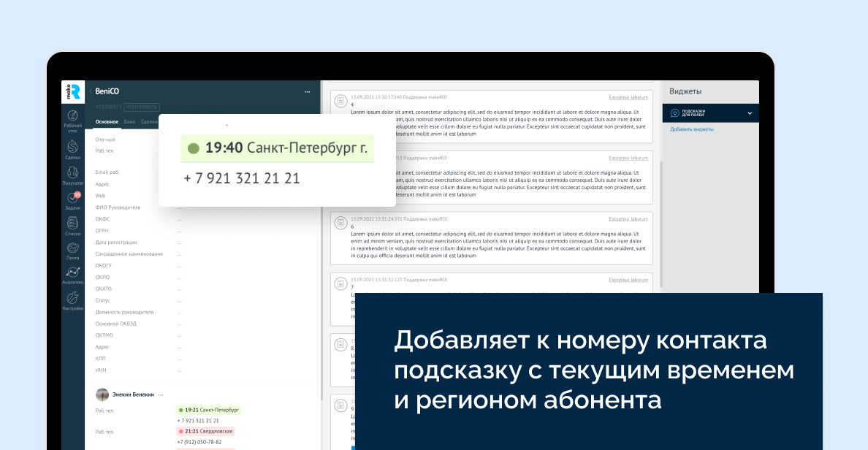Click the КПП field value
This screenshot has width=868, height=450.
pos(179,359)
